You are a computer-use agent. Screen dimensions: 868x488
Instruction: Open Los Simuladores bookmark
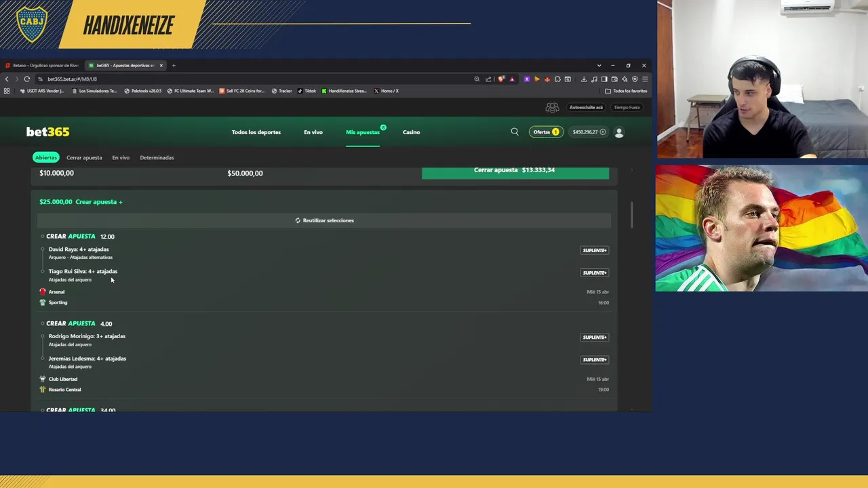click(94, 91)
